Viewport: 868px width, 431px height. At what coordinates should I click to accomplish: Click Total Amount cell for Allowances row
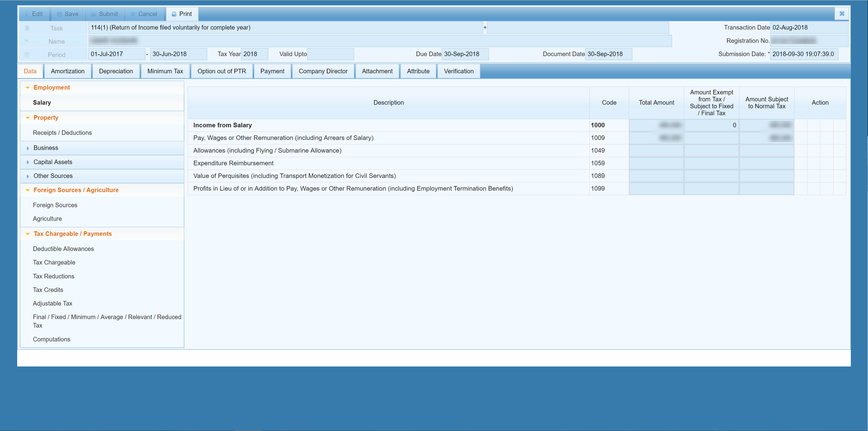(656, 151)
